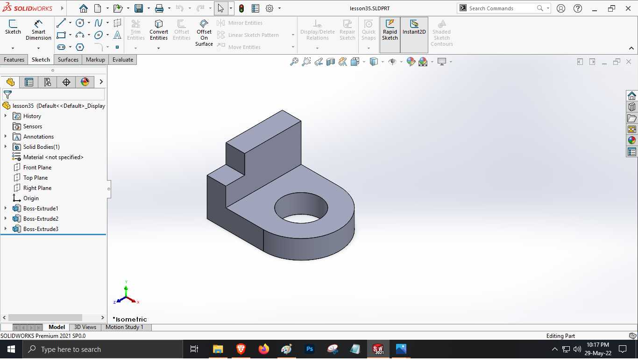
Task: Expand the Solid Bodies(1) node
Action: click(x=6, y=147)
